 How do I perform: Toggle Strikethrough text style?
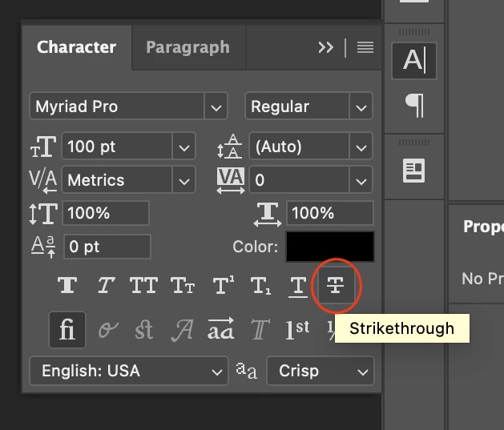click(336, 285)
